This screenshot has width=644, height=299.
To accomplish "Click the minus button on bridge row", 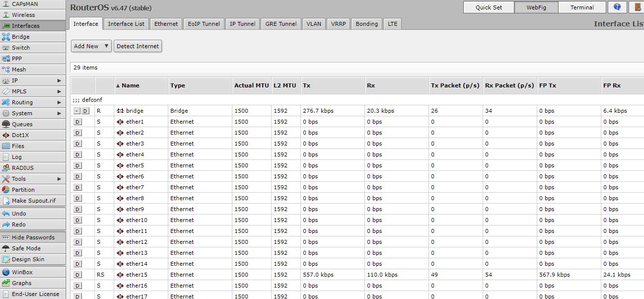I will click(77, 111).
